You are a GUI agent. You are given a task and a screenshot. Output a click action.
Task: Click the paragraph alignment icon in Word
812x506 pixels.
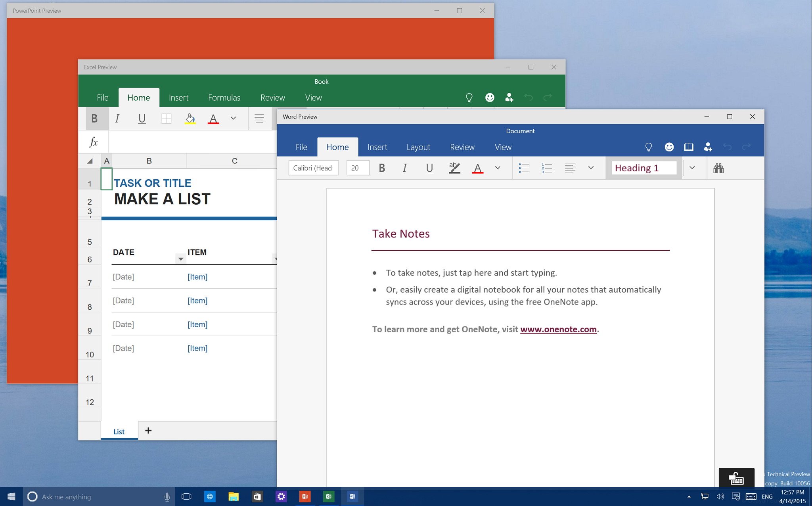tap(570, 168)
